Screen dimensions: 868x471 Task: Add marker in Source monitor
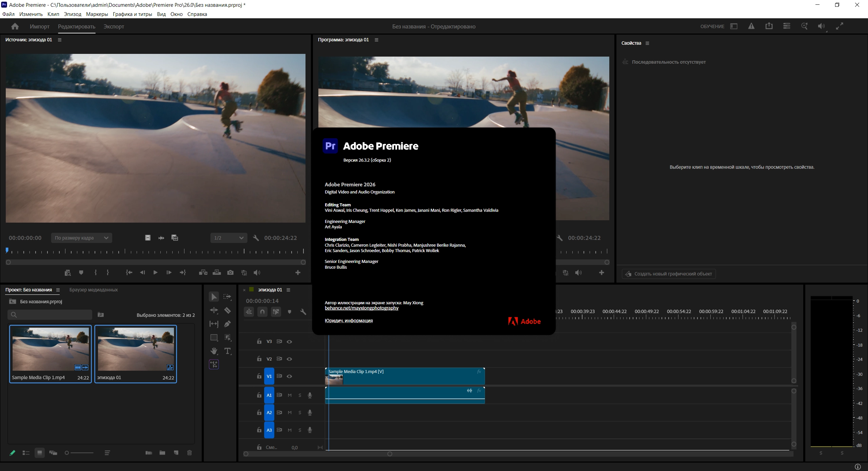click(x=81, y=272)
